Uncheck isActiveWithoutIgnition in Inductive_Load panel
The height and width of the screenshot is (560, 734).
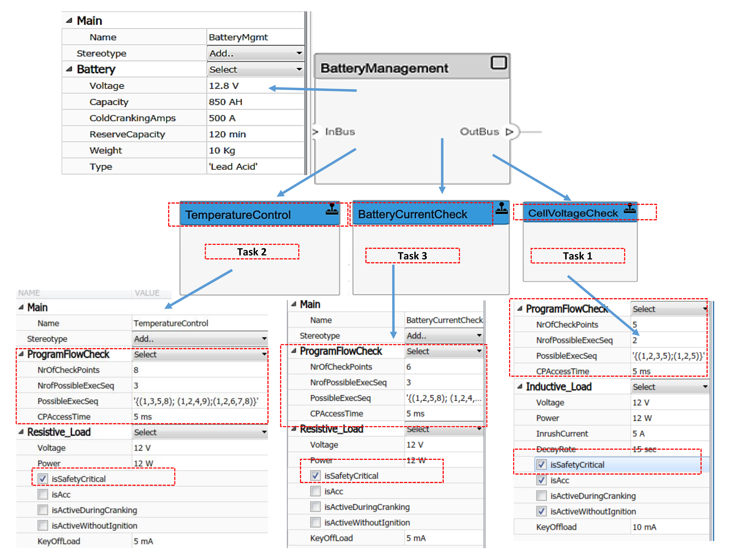coord(541,511)
